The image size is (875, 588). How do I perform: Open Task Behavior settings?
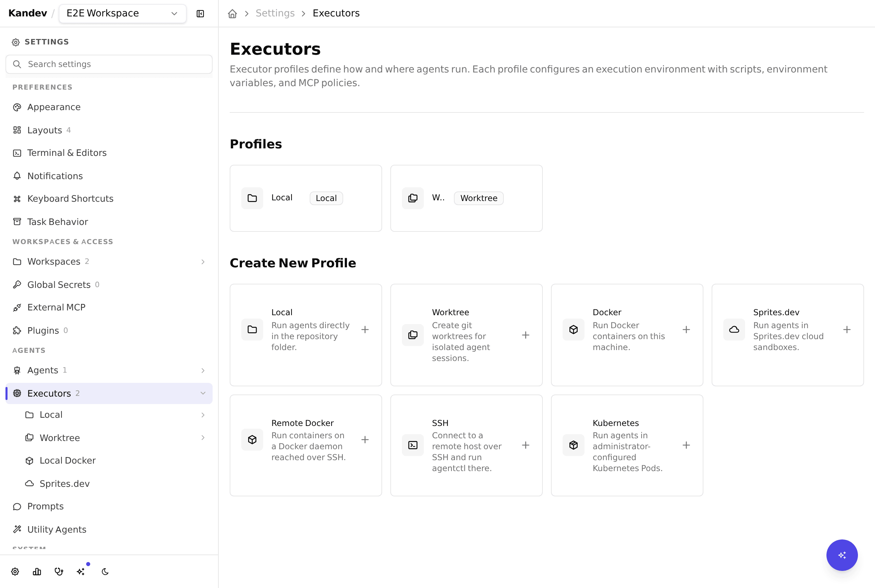[x=109, y=222]
